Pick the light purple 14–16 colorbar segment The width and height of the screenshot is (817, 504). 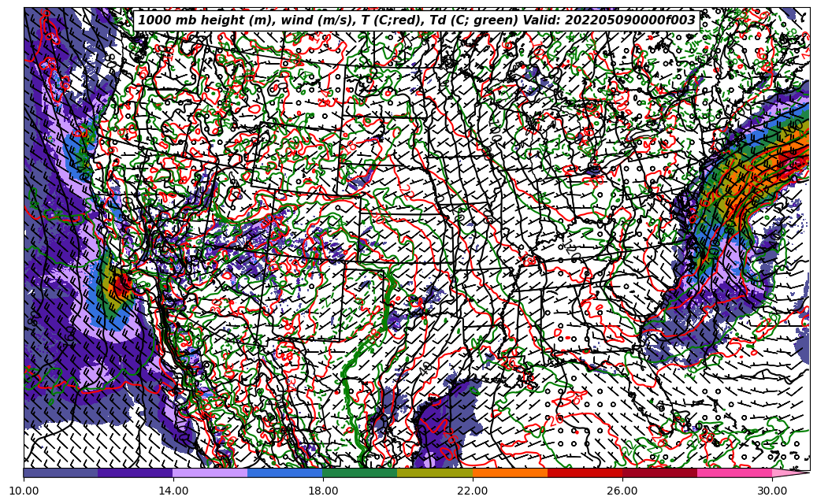tap(210, 473)
